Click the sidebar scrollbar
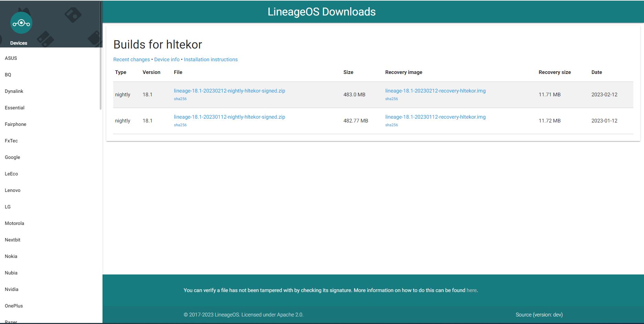This screenshot has height=324, width=644. click(x=100, y=56)
